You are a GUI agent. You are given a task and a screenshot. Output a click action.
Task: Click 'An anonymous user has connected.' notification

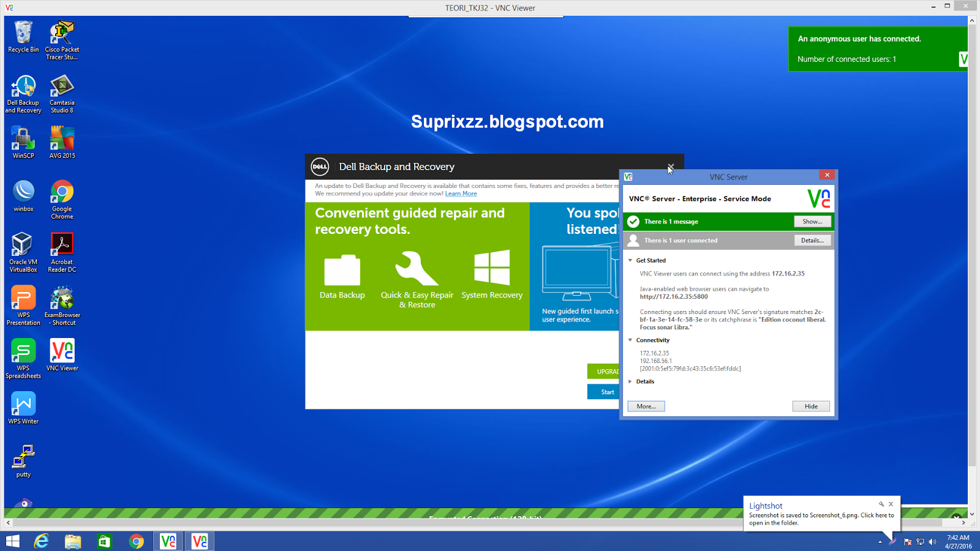[859, 39]
